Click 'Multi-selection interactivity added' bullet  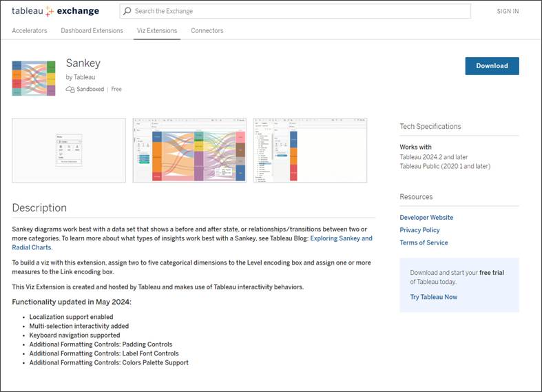(x=79, y=326)
